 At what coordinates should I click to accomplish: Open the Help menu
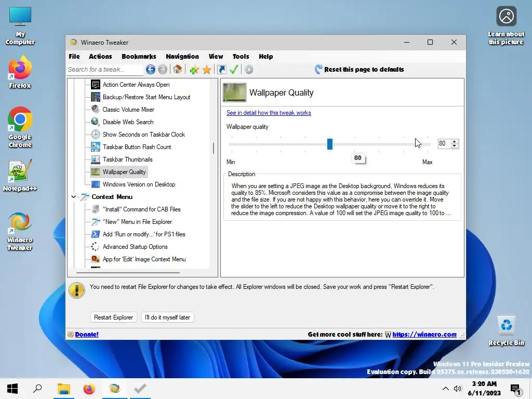265,56
